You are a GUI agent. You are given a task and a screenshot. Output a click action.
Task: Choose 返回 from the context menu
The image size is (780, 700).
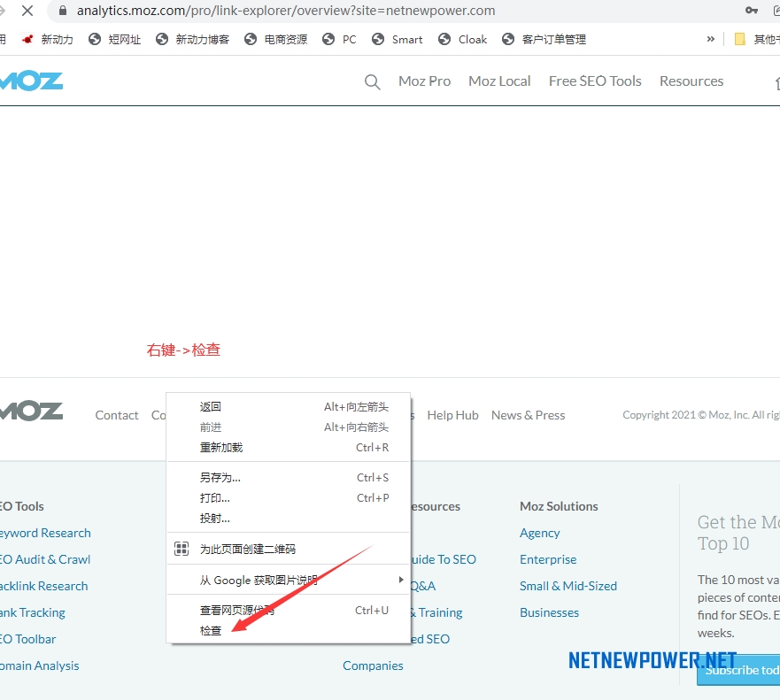coord(288,407)
